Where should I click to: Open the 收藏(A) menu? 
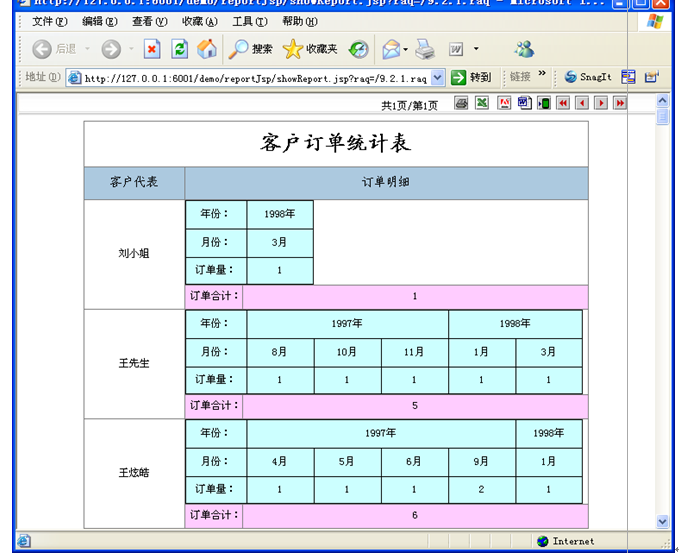200,21
